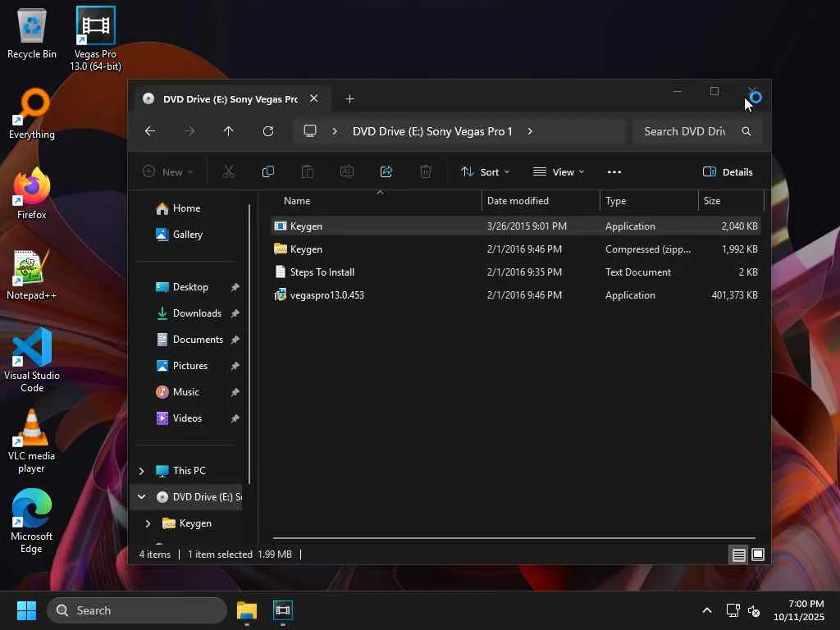Go back with the left arrow
Image resolution: width=840 pixels, height=630 pixels.
[150, 131]
